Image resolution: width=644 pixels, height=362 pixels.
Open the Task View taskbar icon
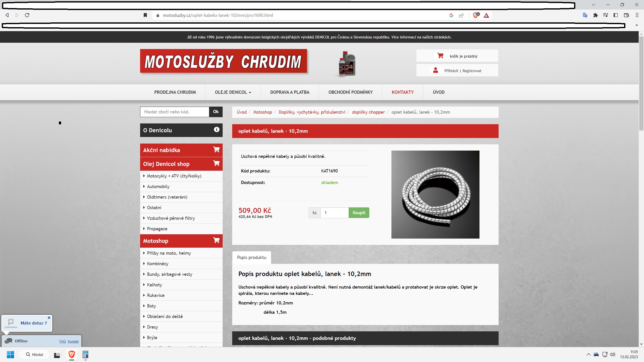[x=57, y=354]
